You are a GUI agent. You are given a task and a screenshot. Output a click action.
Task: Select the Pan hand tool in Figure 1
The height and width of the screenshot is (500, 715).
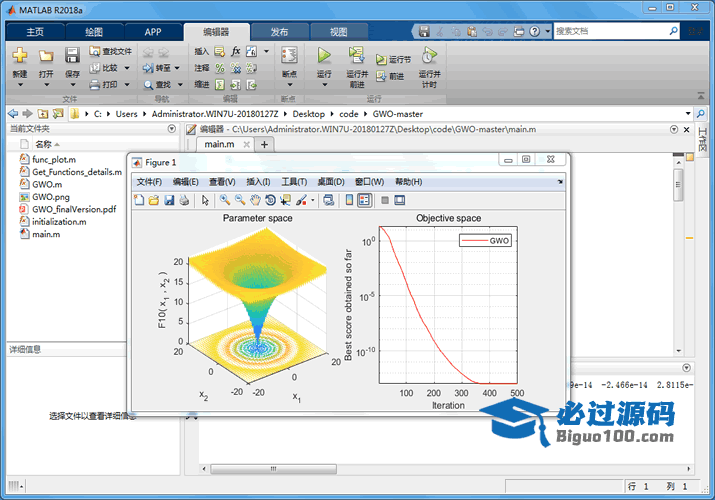click(255, 200)
